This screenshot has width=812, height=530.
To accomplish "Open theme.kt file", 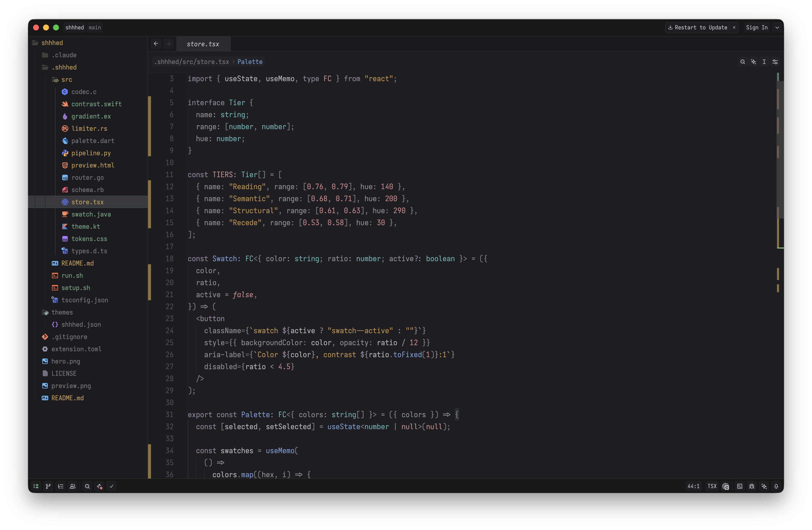I will point(88,226).
